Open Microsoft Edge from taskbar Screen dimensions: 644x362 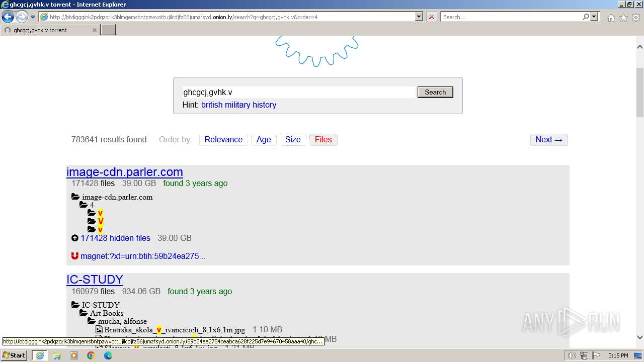point(108,355)
